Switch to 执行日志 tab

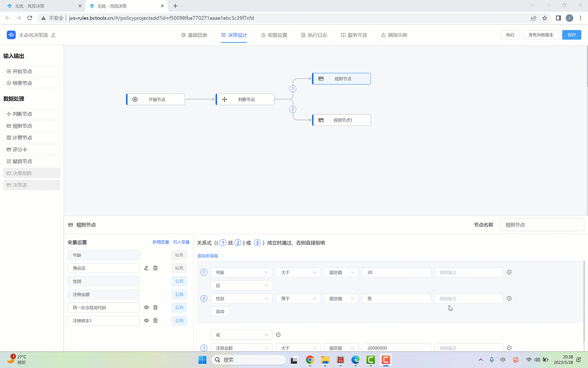[x=314, y=35]
